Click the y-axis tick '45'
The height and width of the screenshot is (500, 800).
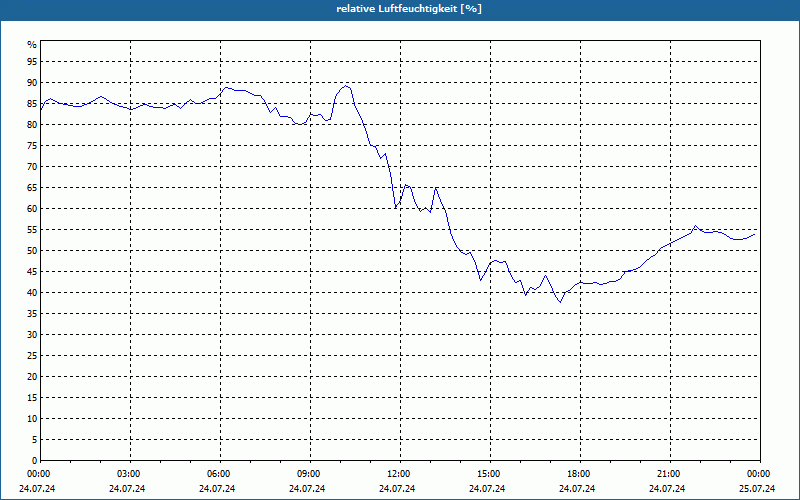(32, 271)
